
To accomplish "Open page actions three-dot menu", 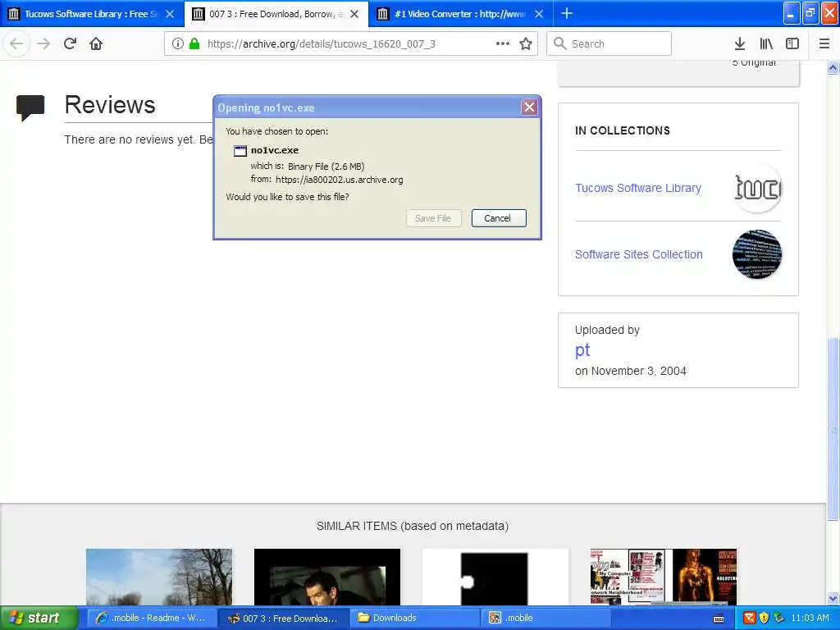I will (503, 44).
